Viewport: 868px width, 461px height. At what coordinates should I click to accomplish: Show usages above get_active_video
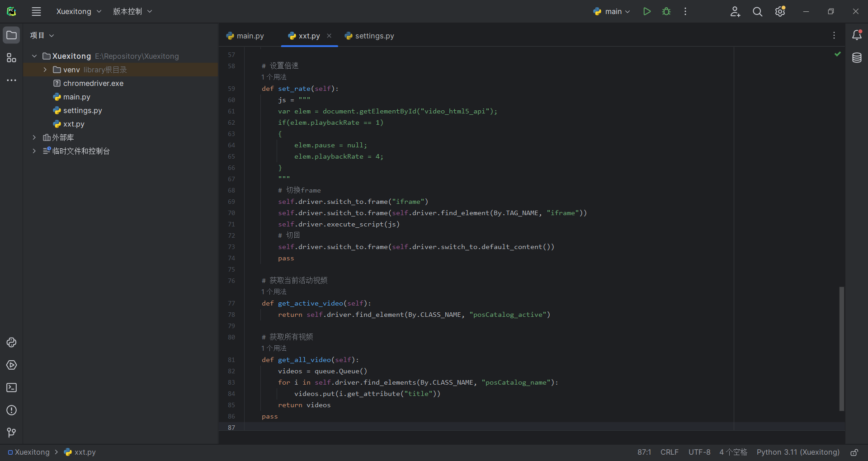tap(274, 292)
